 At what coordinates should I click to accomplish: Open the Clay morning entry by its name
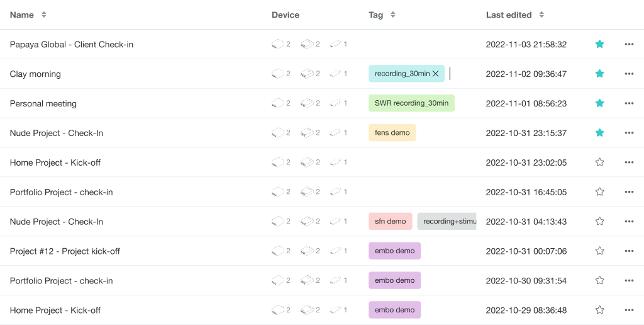click(35, 74)
